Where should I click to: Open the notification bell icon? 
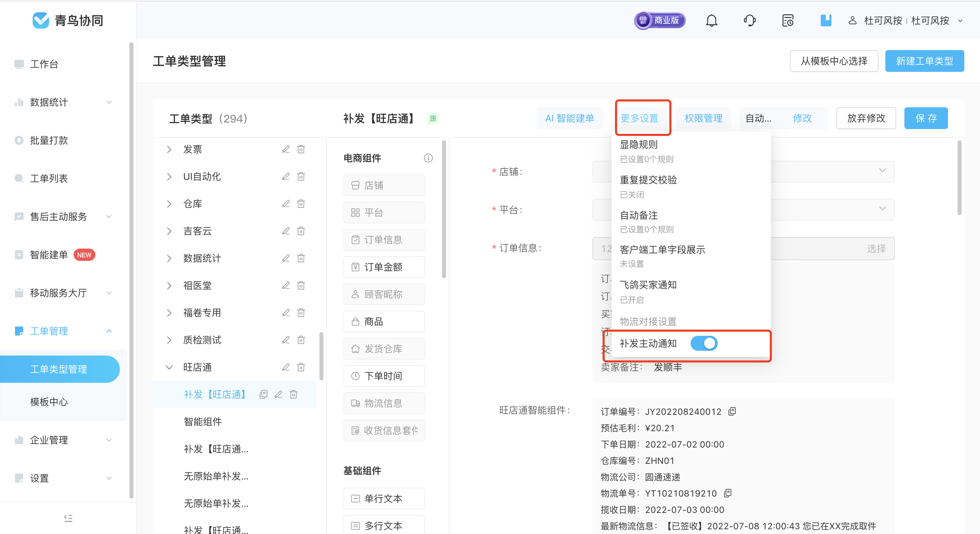[711, 20]
